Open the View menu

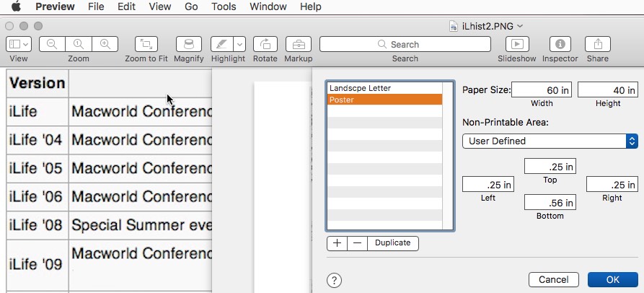(x=160, y=6)
